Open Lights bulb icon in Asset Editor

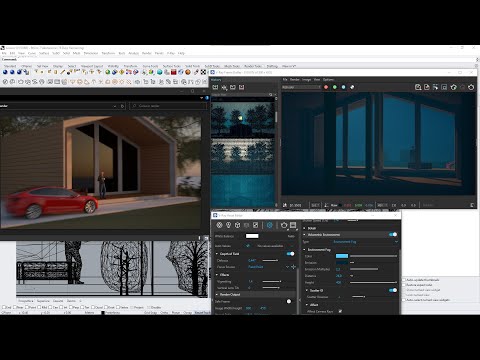pyautogui.click(x=228, y=225)
